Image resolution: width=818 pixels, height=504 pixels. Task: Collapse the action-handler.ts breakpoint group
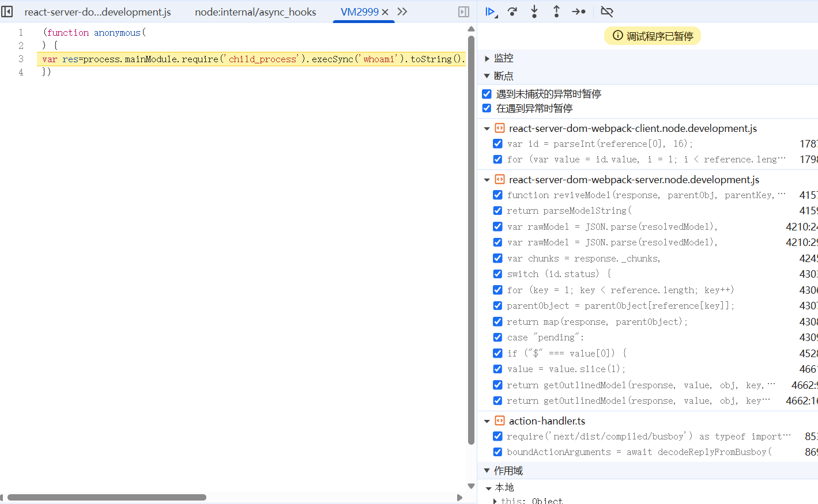point(487,421)
